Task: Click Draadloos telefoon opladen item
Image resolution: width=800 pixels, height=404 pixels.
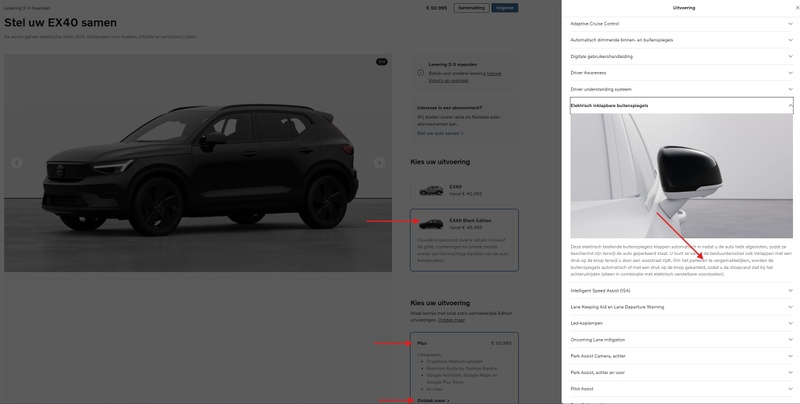Action: coord(454,362)
